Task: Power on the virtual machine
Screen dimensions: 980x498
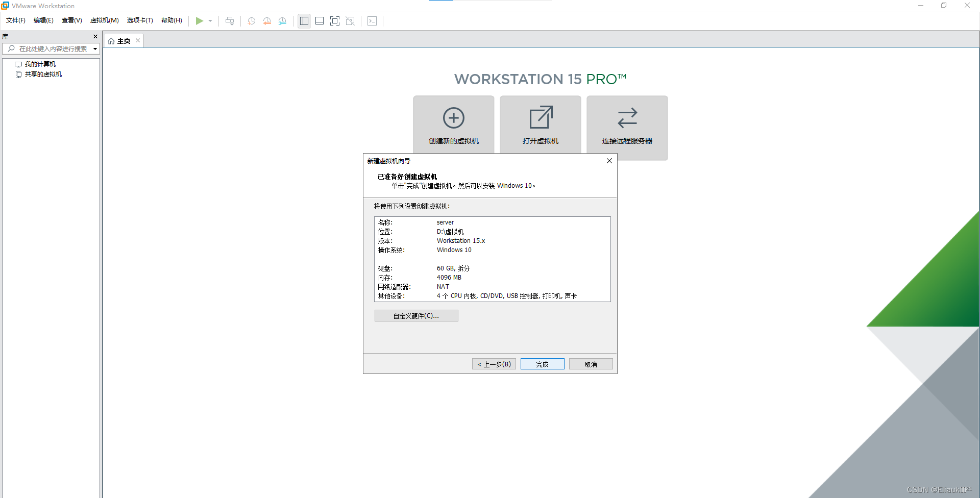Action: [x=200, y=21]
